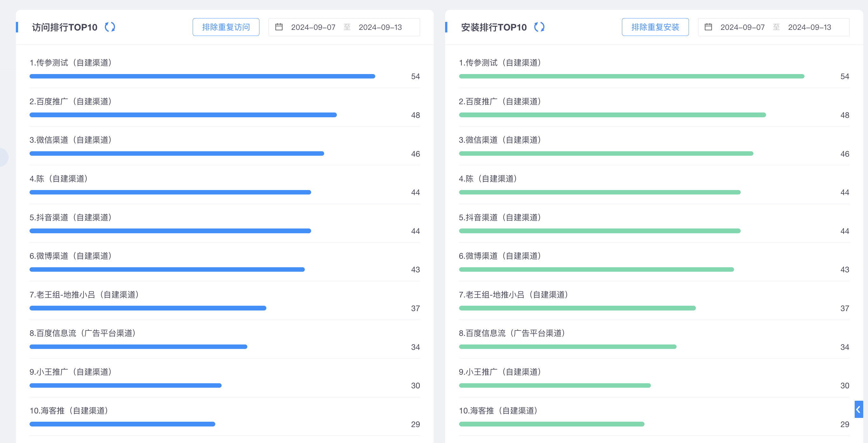Click 7.老王组-地推小吕 in install ranking
This screenshot has width=868, height=443.
[x=492, y=295]
